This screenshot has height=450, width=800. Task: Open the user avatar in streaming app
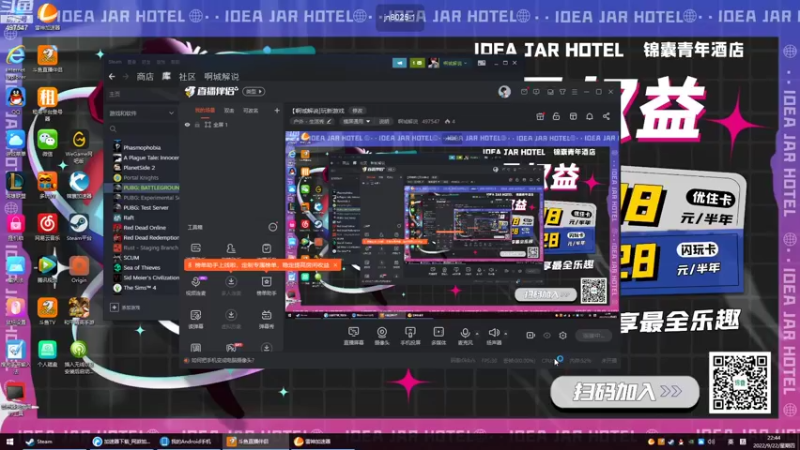pyautogui.click(x=504, y=92)
